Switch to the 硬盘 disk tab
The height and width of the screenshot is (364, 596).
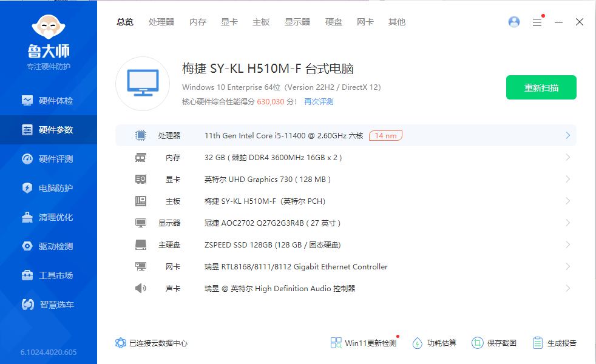pos(334,22)
